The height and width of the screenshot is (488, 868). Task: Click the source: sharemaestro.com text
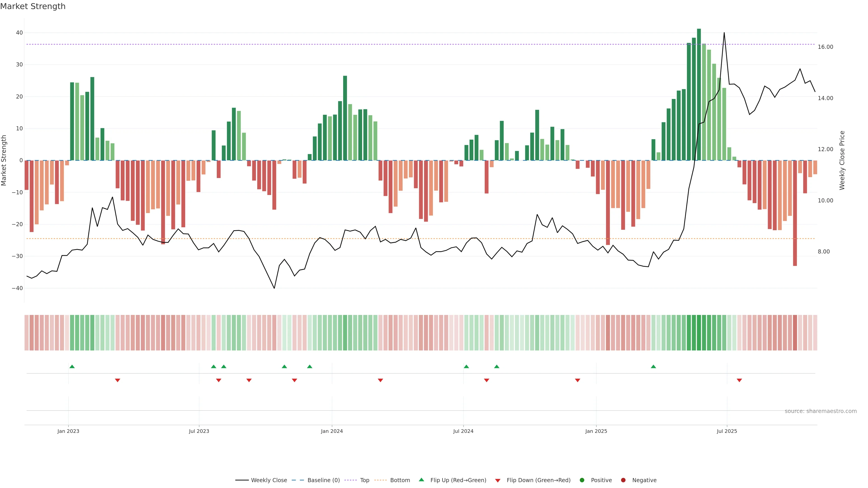click(821, 411)
